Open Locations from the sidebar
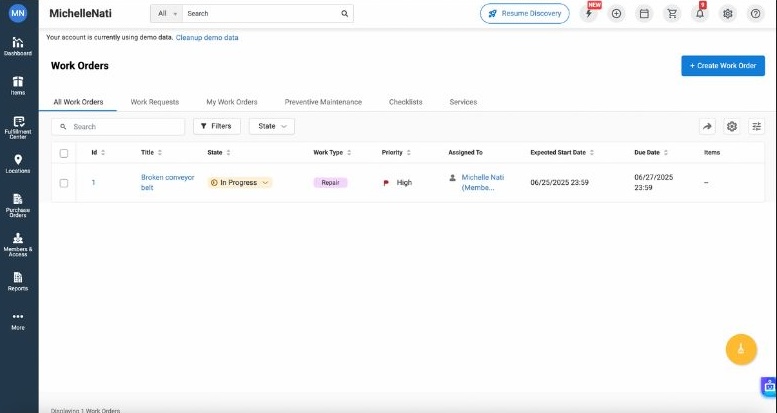Image resolution: width=777 pixels, height=413 pixels. tap(18, 164)
